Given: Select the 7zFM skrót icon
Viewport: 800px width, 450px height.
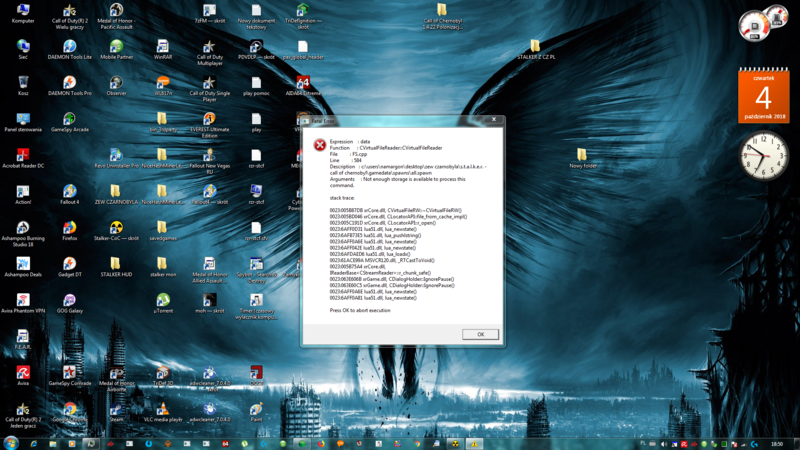Looking at the screenshot, I should coord(210,13).
